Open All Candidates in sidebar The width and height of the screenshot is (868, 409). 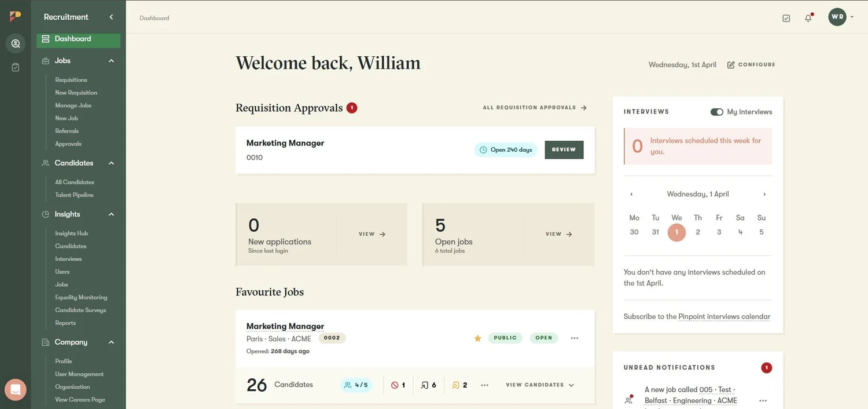click(75, 182)
